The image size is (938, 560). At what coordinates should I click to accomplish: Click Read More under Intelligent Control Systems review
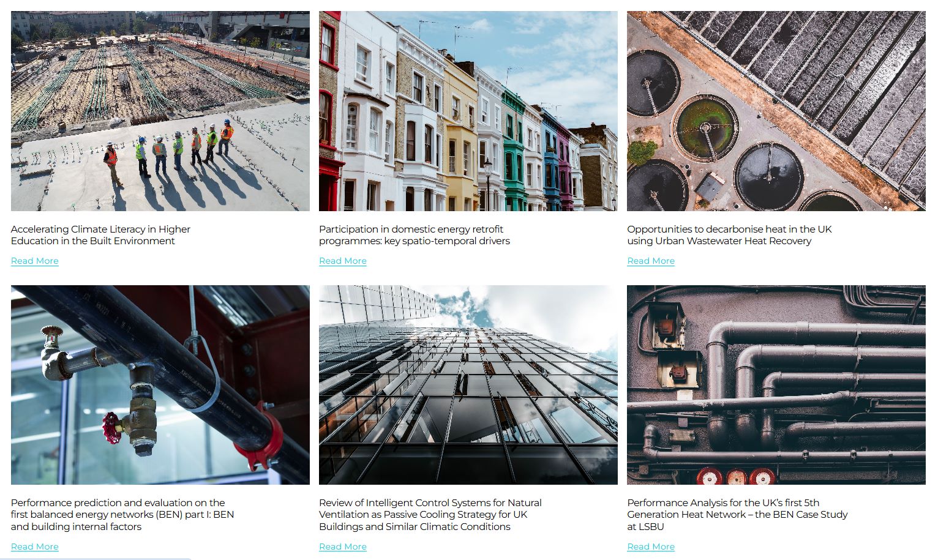pos(343,547)
